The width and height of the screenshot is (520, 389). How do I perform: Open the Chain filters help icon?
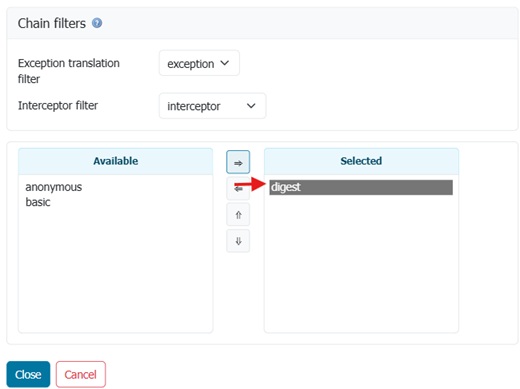tap(97, 23)
